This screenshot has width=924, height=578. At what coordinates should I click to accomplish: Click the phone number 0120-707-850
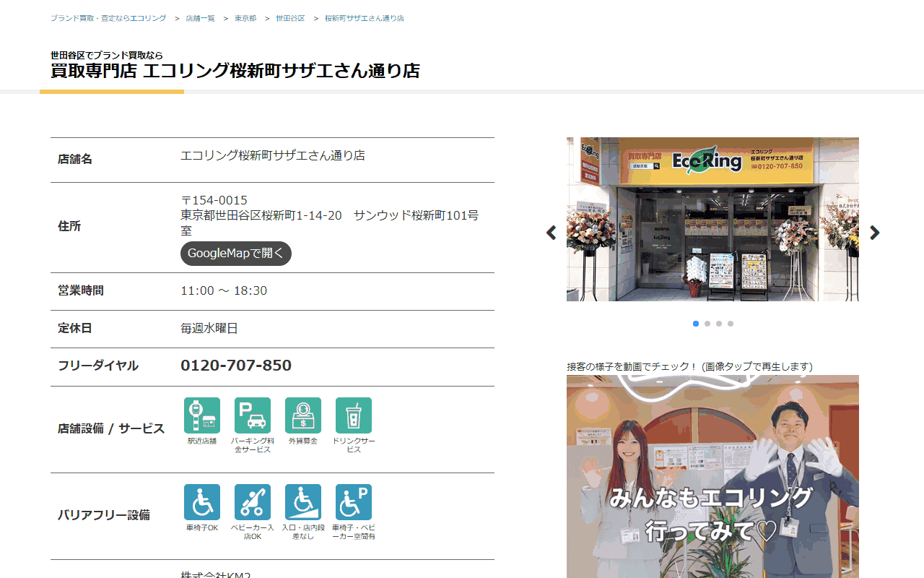[x=236, y=366]
